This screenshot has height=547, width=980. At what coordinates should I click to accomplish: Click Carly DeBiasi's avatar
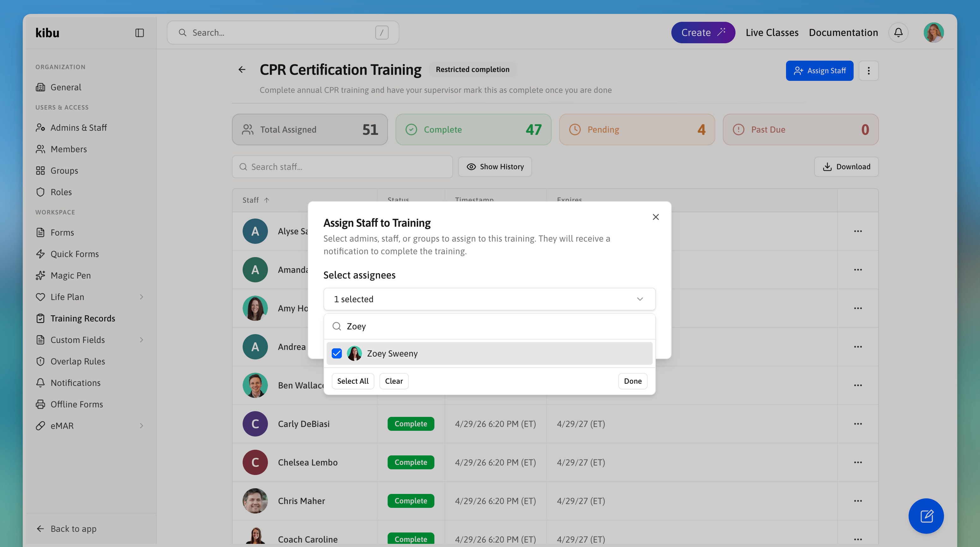[255, 424]
